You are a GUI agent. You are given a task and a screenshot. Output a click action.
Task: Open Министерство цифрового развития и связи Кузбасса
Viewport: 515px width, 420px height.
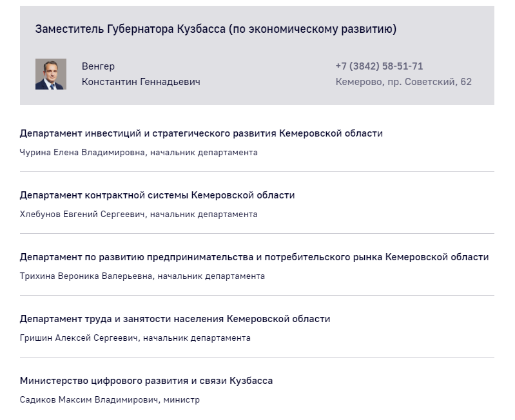[146, 381]
